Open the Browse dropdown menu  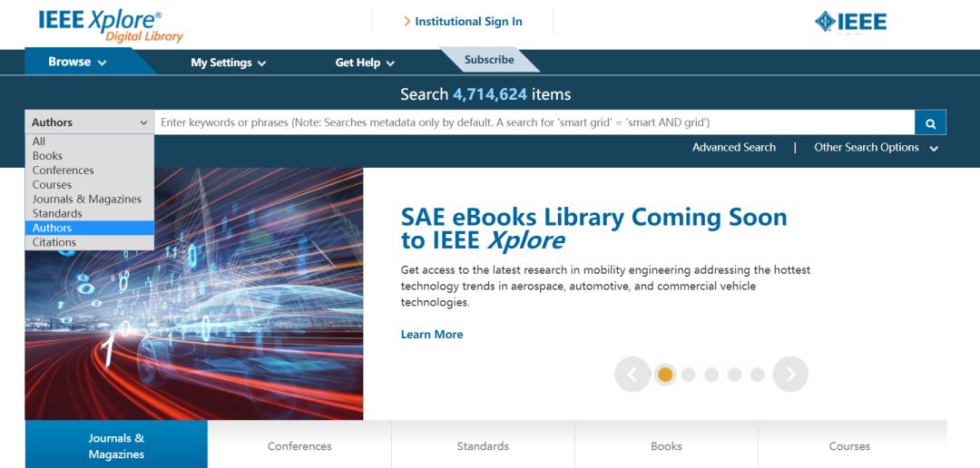(x=77, y=62)
